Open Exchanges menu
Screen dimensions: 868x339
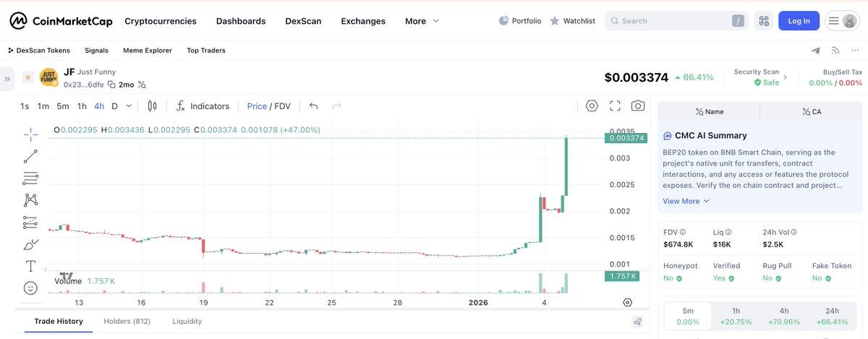[x=363, y=21]
